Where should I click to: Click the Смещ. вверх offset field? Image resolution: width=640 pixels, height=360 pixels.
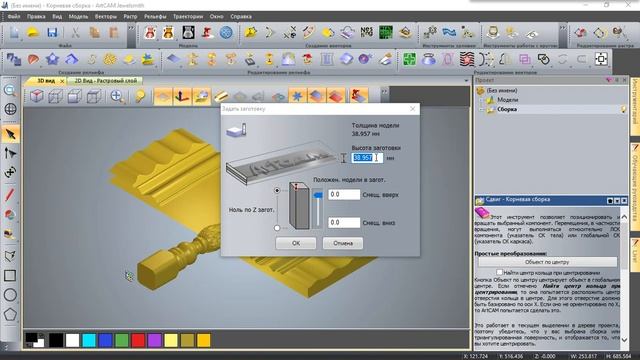point(344,195)
